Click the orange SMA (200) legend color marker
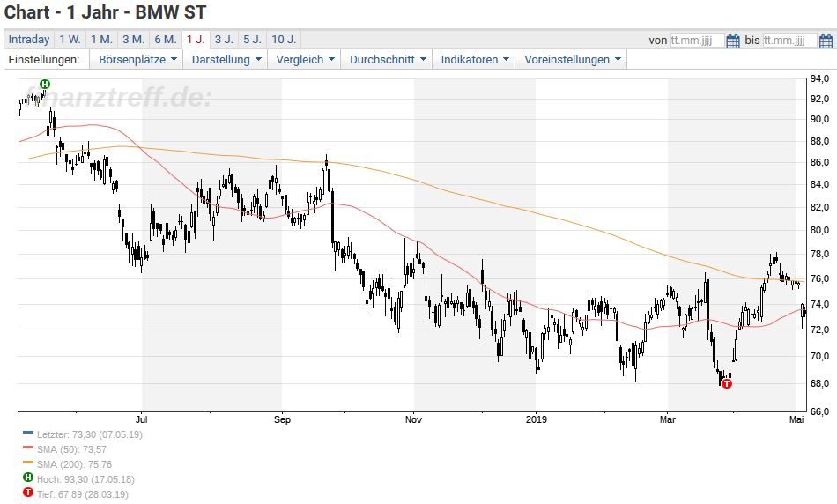The height and width of the screenshot is (504, 837). (28, 463)
